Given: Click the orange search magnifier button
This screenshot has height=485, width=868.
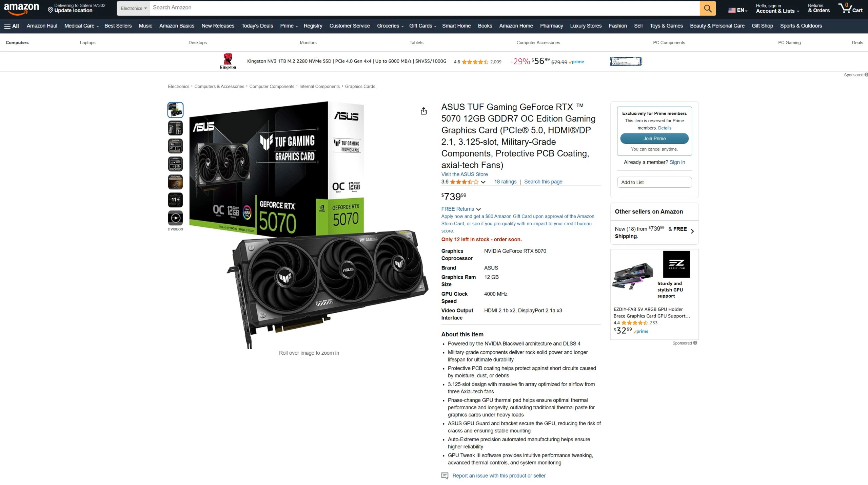Looking at the screenshot, I should [x=708, y=8].
